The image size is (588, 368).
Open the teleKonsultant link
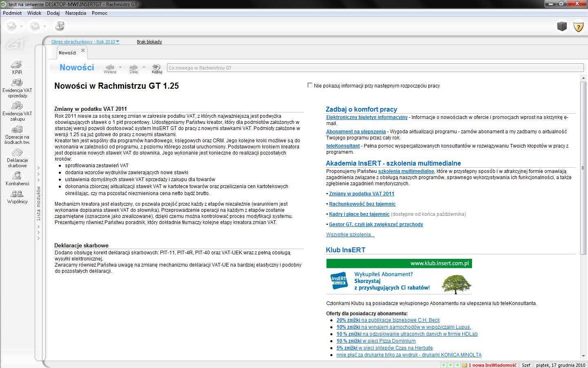(343, 146)
